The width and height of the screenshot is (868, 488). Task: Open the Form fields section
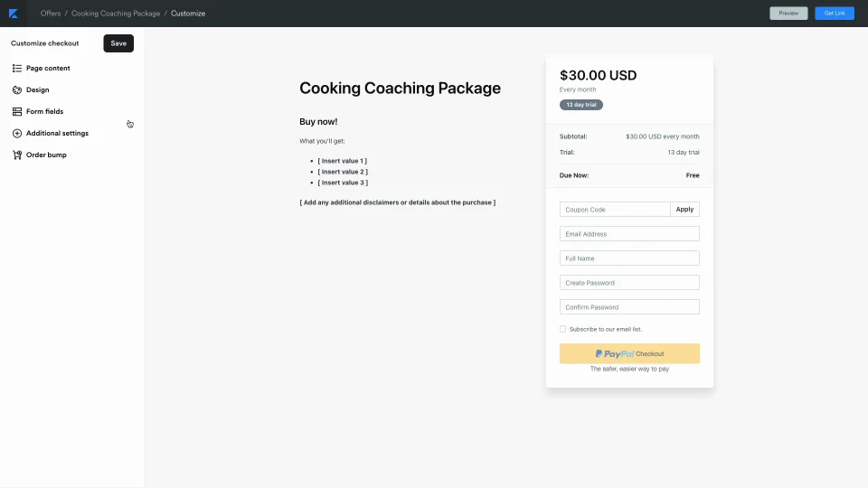pyautogui.click(x=45, y=111)
